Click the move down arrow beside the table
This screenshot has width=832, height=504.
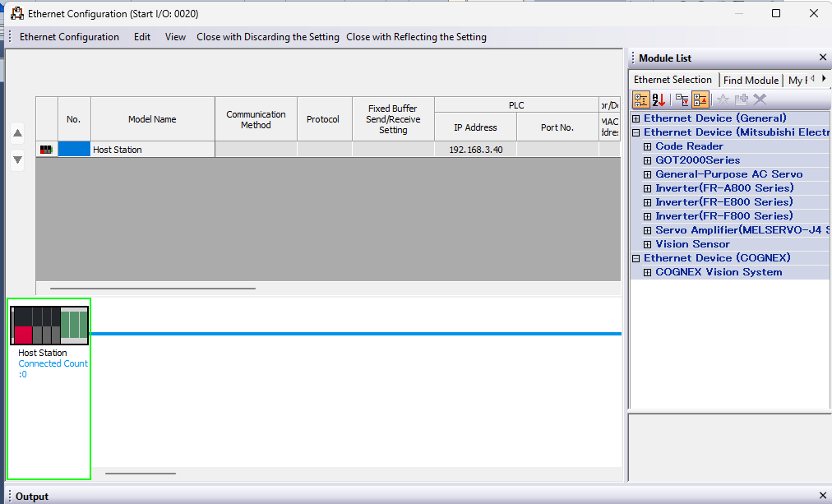[x=17, y=159]
